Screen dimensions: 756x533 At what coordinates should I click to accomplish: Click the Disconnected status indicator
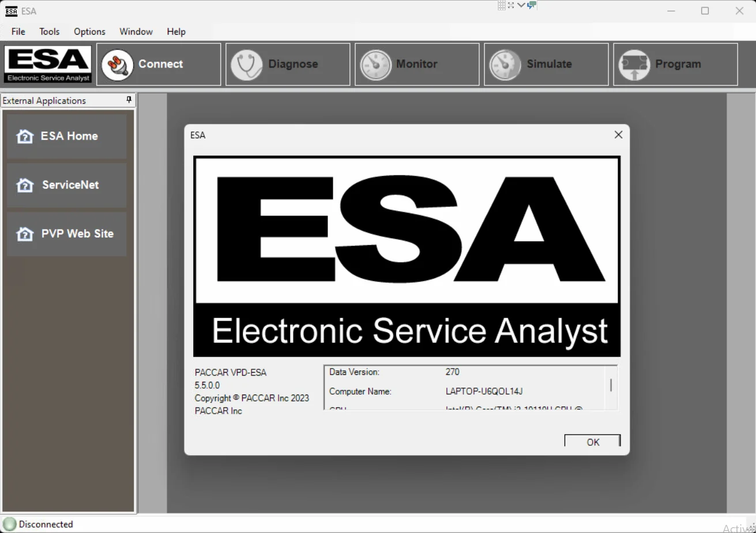point(10,524)
